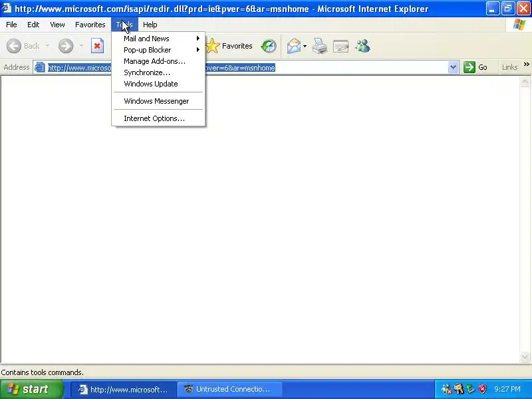Expand the Back history dropdown arrow

click(x=47, y=46)
